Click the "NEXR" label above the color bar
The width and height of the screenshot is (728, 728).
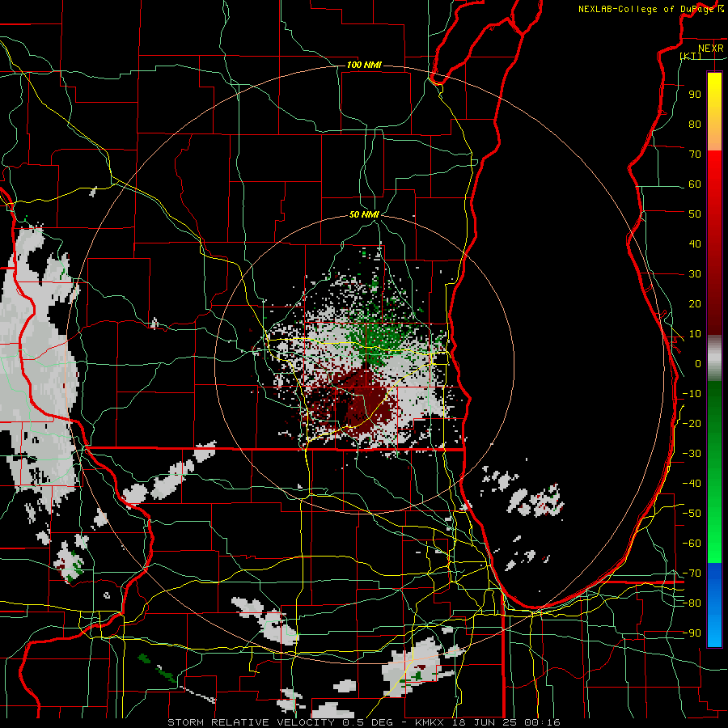pos(710,49)
